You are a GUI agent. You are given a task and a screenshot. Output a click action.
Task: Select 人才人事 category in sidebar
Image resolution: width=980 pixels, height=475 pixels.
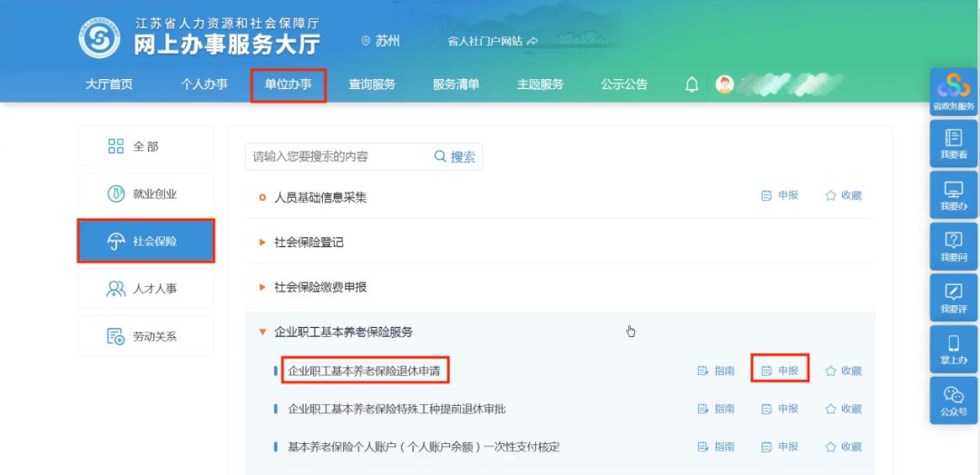pos(145,289)
